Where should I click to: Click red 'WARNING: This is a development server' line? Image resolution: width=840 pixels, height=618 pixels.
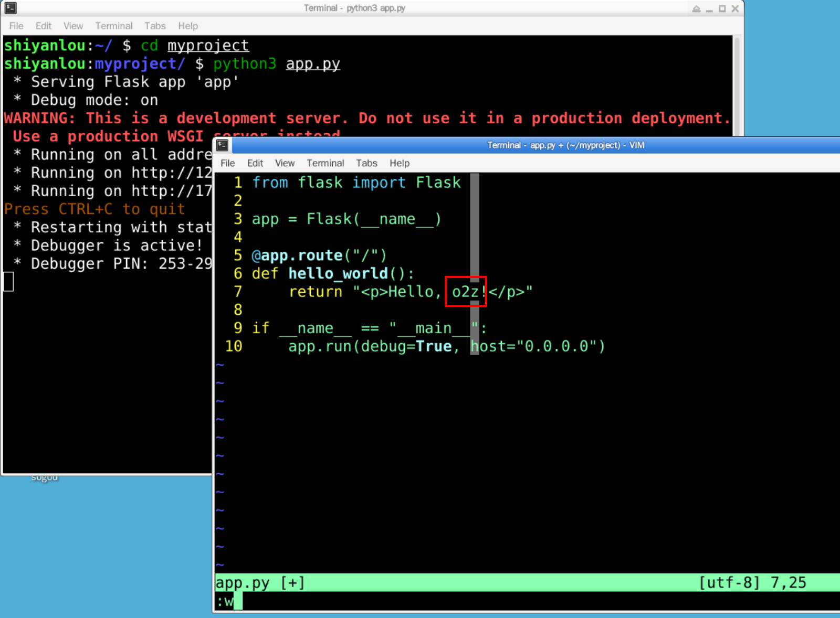(367, 119)
